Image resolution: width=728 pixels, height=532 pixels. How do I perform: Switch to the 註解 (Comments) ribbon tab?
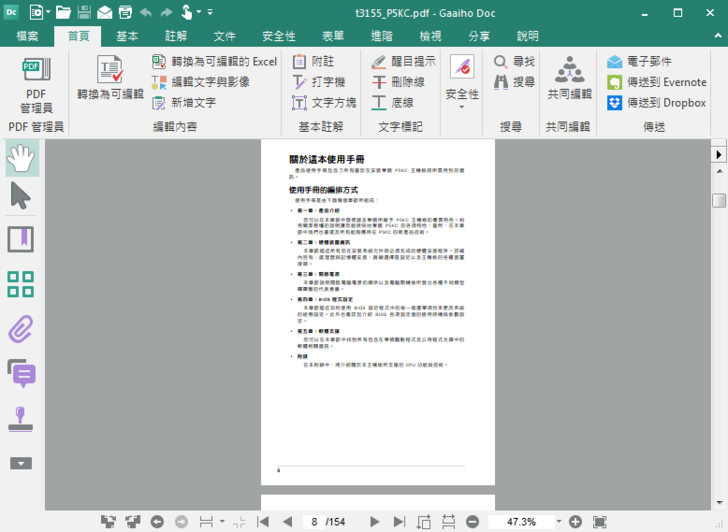point(176,36)
